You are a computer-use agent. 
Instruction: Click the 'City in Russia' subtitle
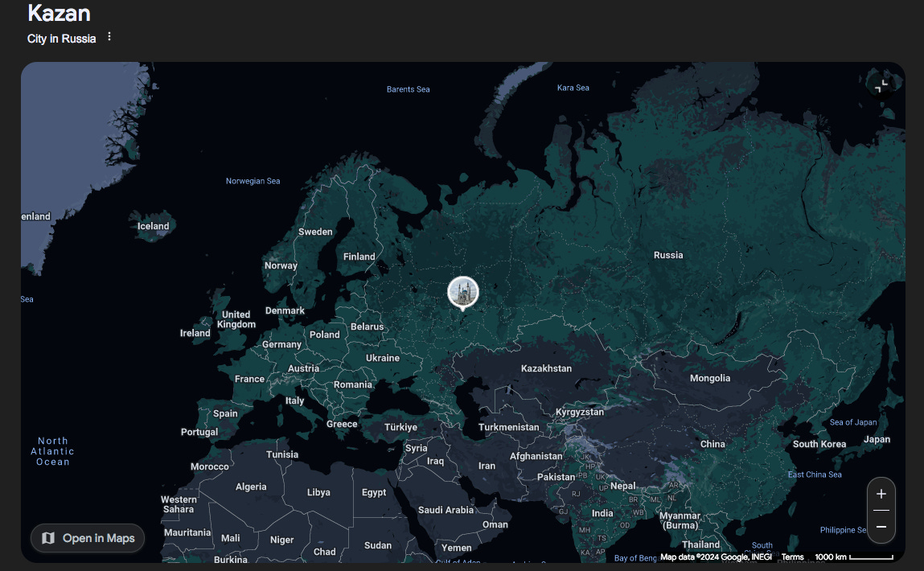click(61, 39)
